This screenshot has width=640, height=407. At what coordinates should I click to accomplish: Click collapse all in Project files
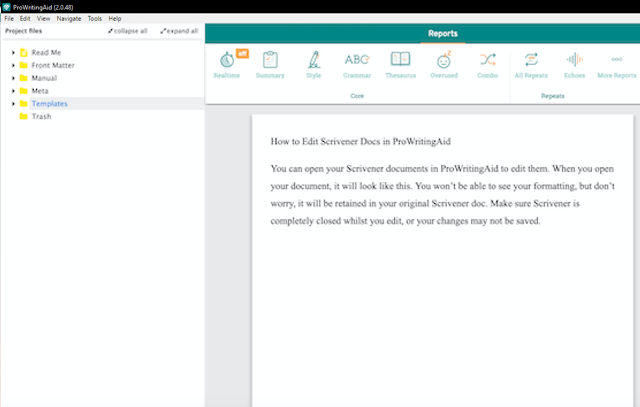coord(127,31)
